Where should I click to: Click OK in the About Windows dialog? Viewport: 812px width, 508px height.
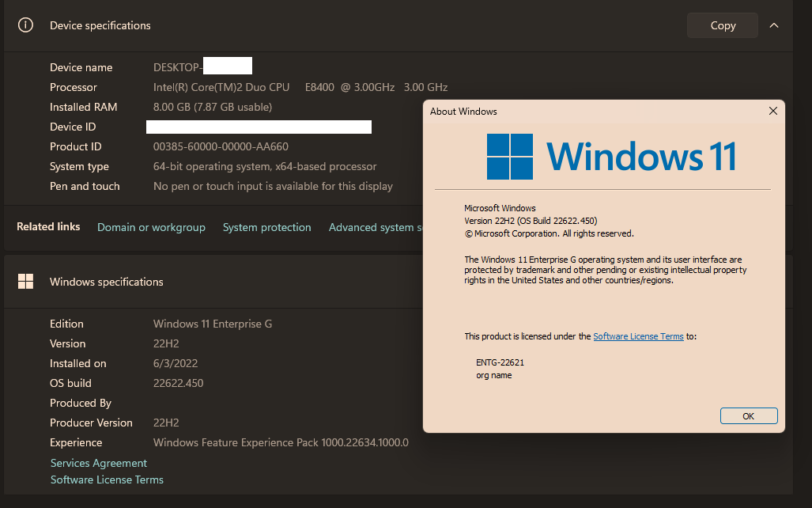click(x=748, y=415)
